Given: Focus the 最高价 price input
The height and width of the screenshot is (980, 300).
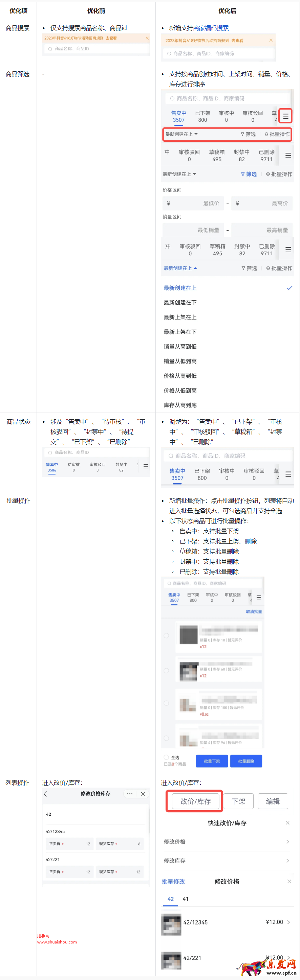Looking at the screenshot, I should (x=262, y=203).
